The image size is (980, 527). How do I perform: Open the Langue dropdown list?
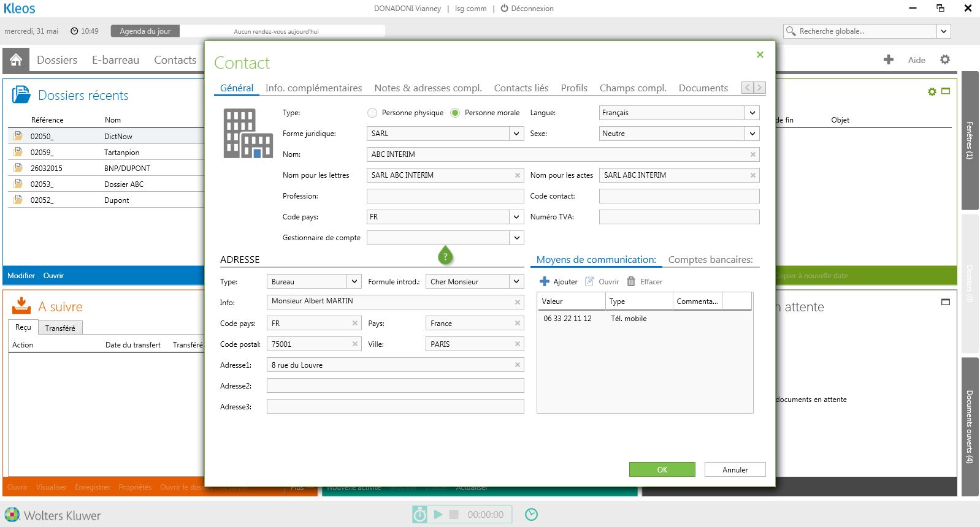[x=752, y=113]
